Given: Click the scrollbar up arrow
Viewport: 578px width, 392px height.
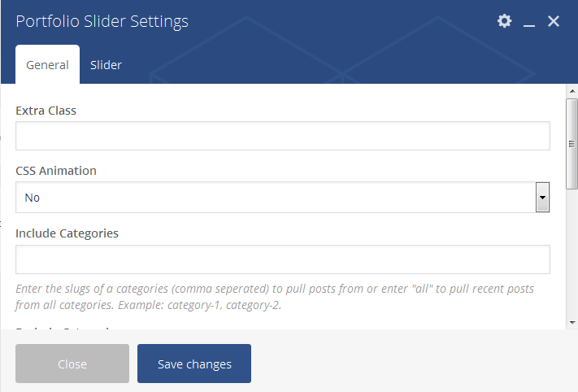Looking at the screenshot, I should click(x=571, y=91).
